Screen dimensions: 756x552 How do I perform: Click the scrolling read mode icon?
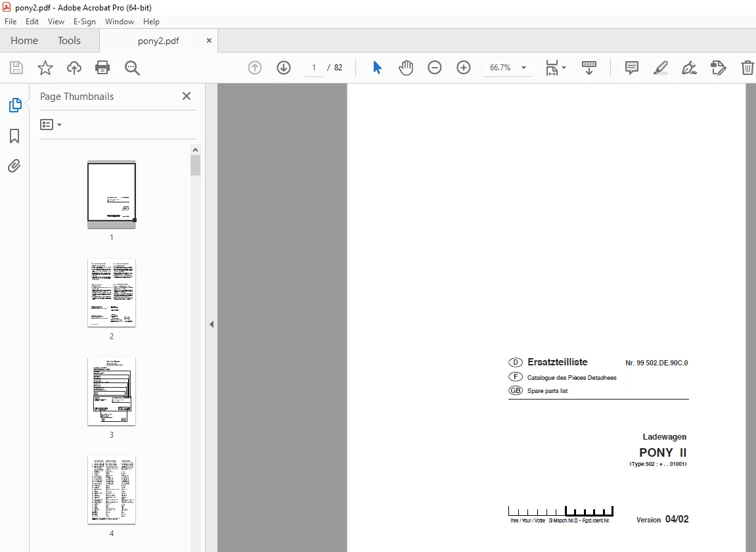point(589,68)
